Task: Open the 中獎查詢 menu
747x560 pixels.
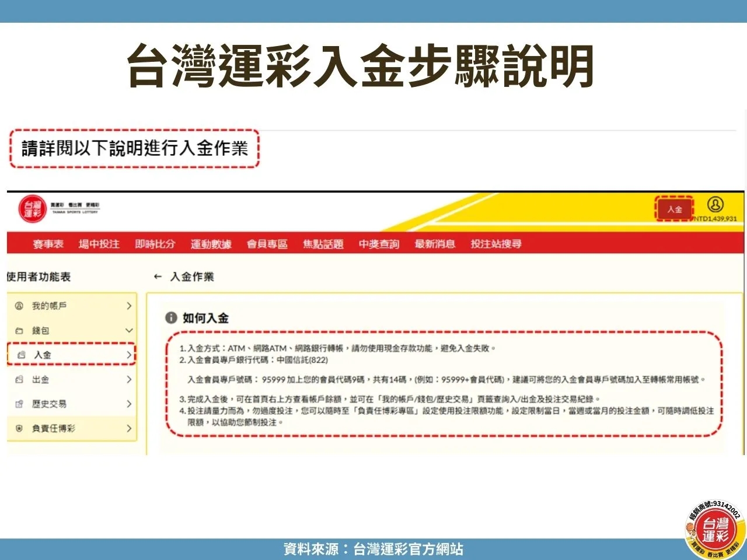Action: click(x=379, y=244)
